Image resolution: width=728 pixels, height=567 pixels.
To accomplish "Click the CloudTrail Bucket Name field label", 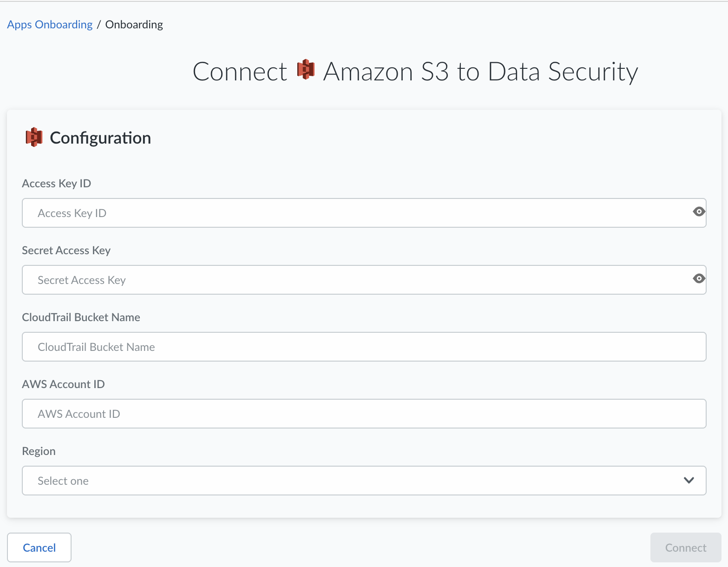I will (81, 317).
